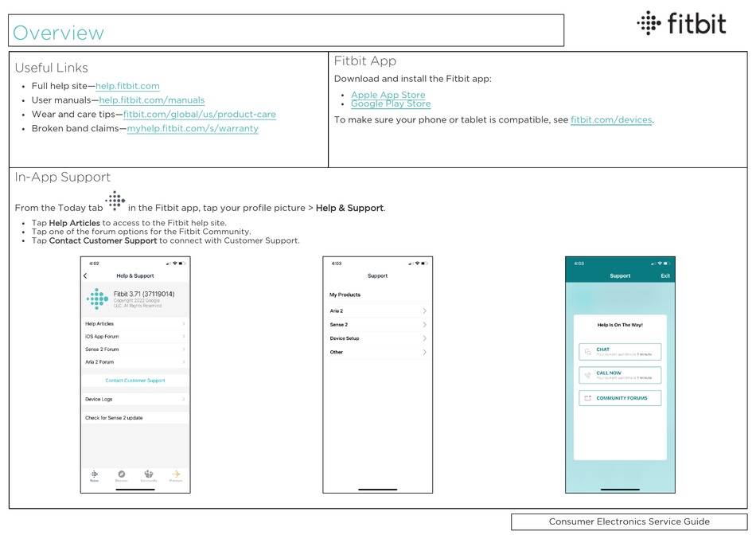The height and width of the screenshot is (535, 756).
Task: Tap Contact Customer Support in the phone
Action: 135,381
